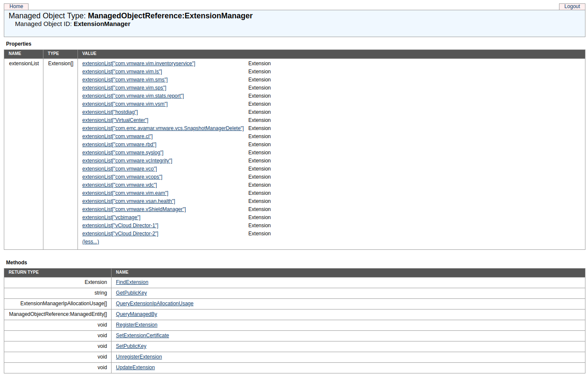Open the com.vmware.vsan.health extension
This screenshot has height=376, width=588.
(x=129, y=201)
